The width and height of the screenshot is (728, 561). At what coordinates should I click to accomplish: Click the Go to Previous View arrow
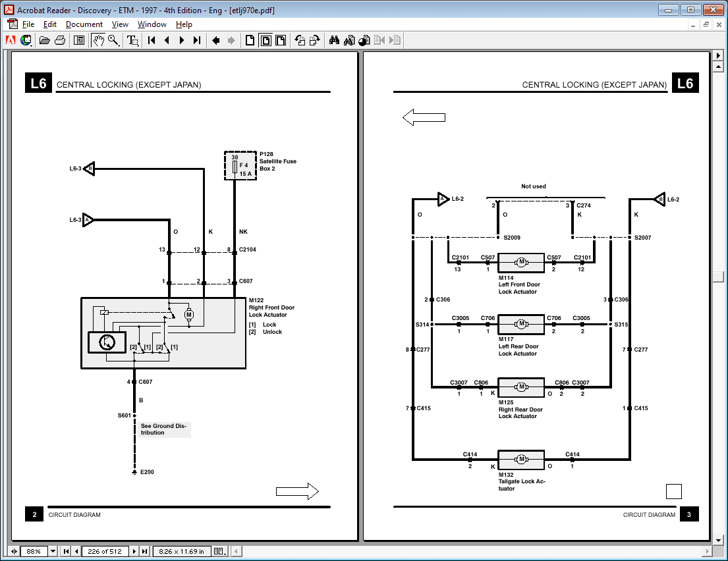point(215,40)
